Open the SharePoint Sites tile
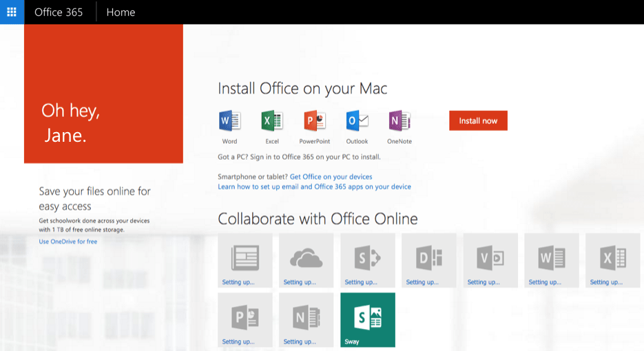The height and width of the screenshot is (351, 644). coord(368,260)
